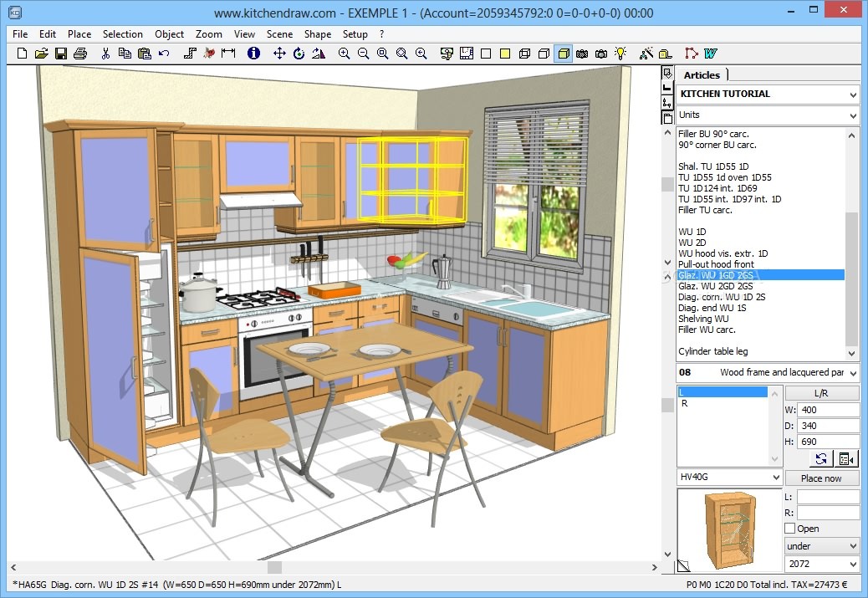
Task: Select the highlighted solid 3D view mode button
Action: point(563,54)
